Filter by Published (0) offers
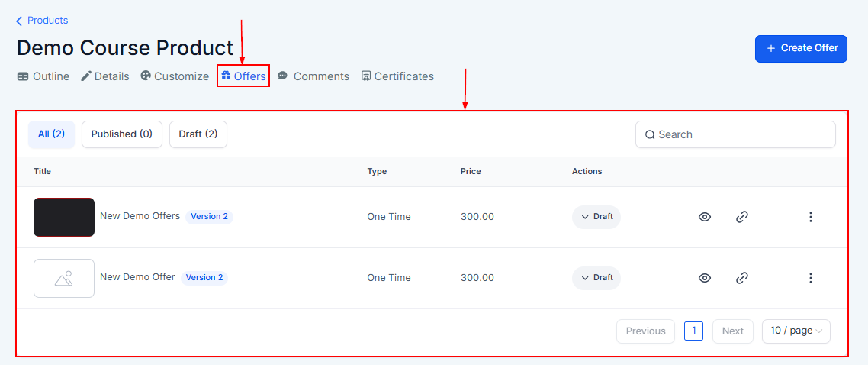 [122, 134]
